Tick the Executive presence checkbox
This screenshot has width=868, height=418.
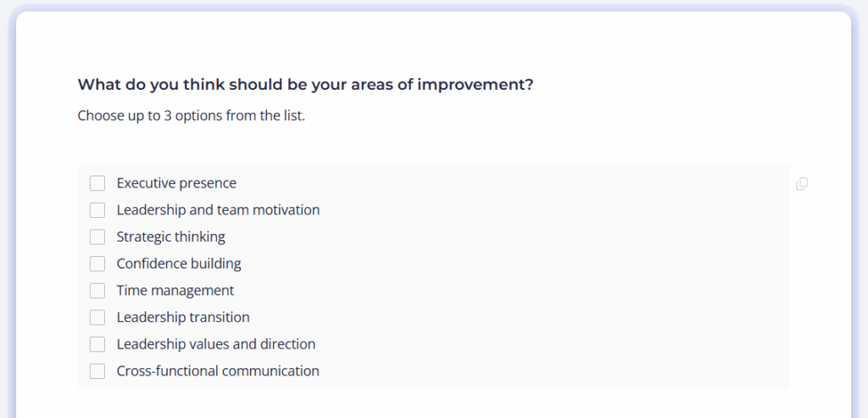click(97, 183)
